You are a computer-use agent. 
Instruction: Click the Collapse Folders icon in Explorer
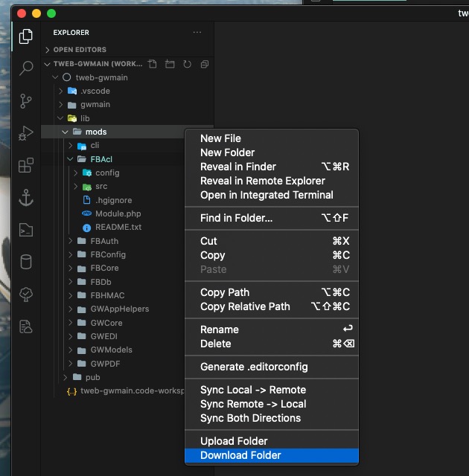205,64
